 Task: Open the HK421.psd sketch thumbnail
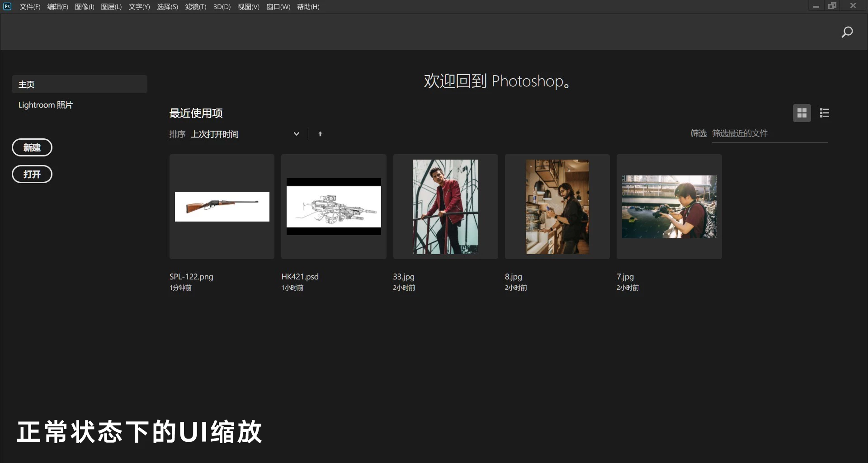tap(334, 207)
